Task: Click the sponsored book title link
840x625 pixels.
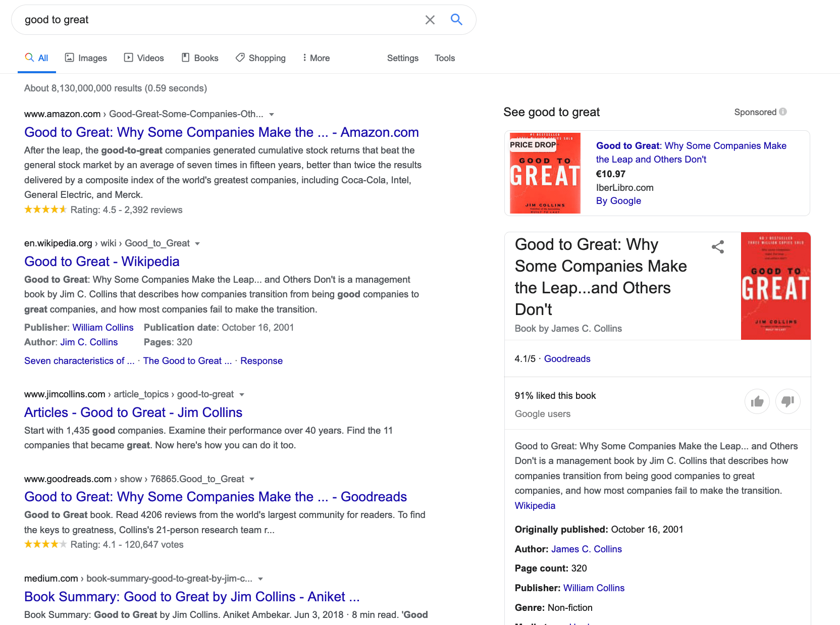Action: point(691,152)
